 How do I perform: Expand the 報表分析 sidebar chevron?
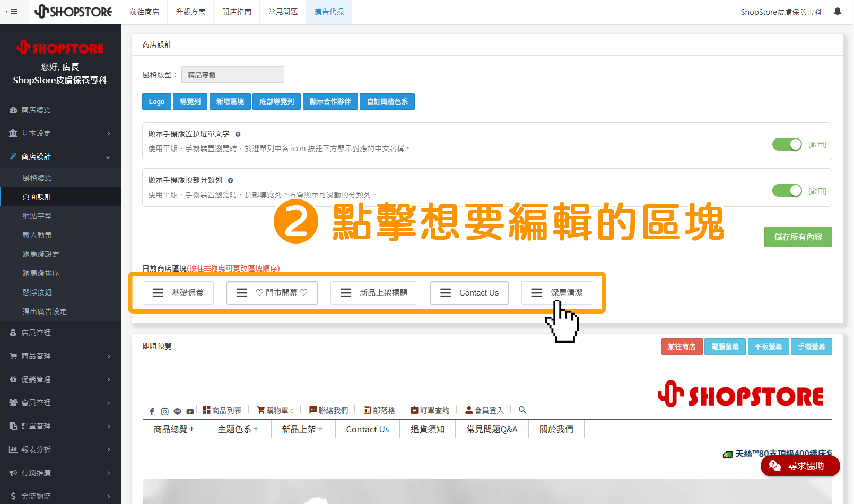tap(108, 449)
